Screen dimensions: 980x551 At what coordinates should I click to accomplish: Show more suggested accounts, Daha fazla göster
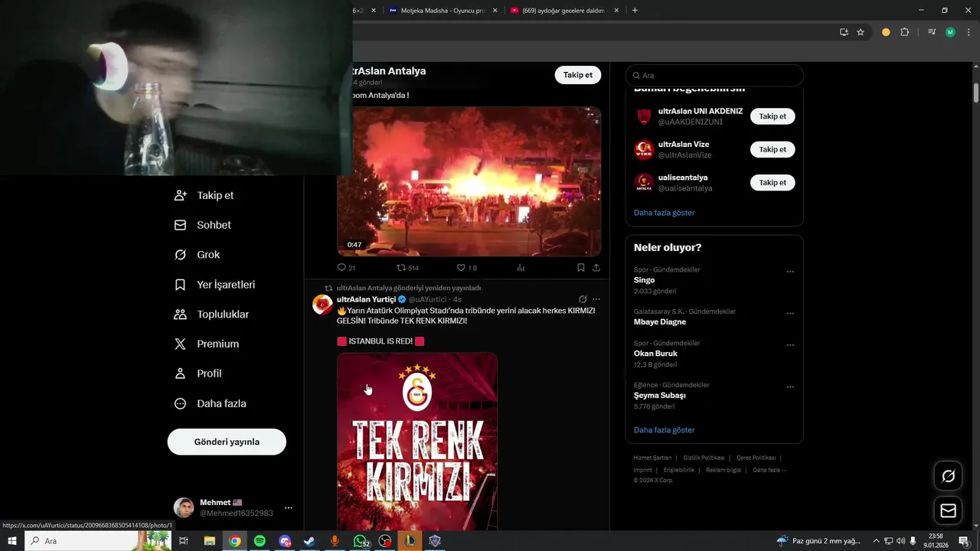point(664,213)
